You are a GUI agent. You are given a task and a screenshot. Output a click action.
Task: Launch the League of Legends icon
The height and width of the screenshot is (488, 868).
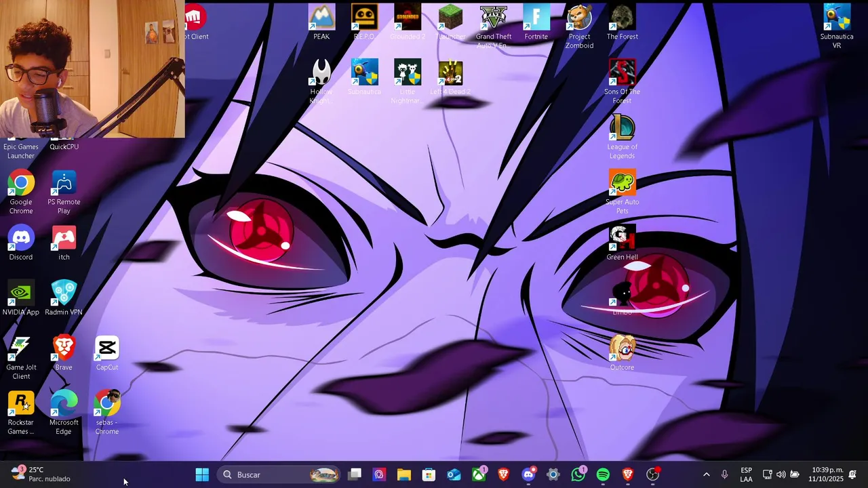point(623,136)
